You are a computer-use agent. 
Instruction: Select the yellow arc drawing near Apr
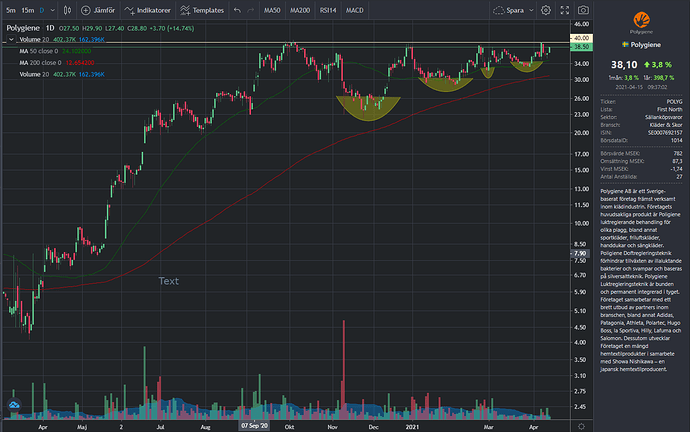pos(526,67)
